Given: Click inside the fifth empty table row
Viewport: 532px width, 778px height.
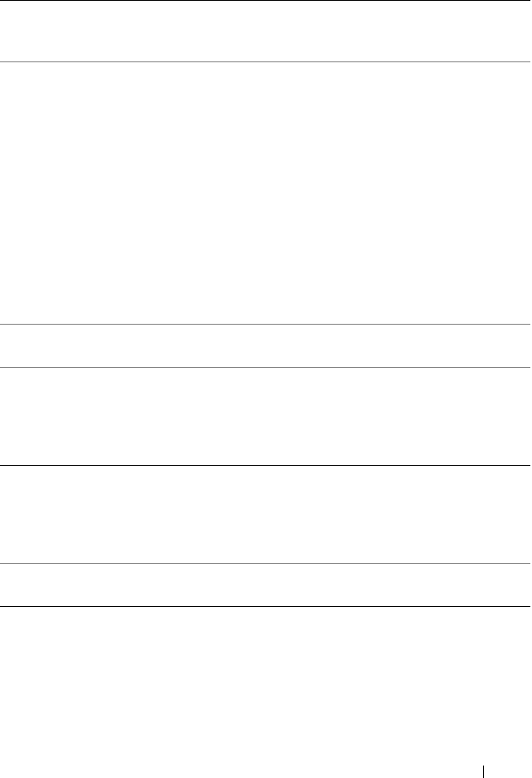Looking at the screenshot, I should pyautogui.click(x=266, y=515).
